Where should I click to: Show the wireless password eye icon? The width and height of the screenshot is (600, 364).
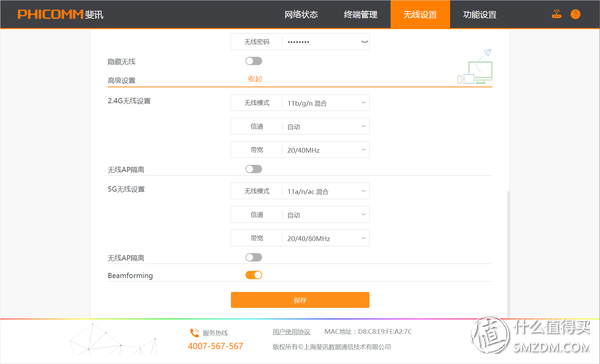point(364,42)
